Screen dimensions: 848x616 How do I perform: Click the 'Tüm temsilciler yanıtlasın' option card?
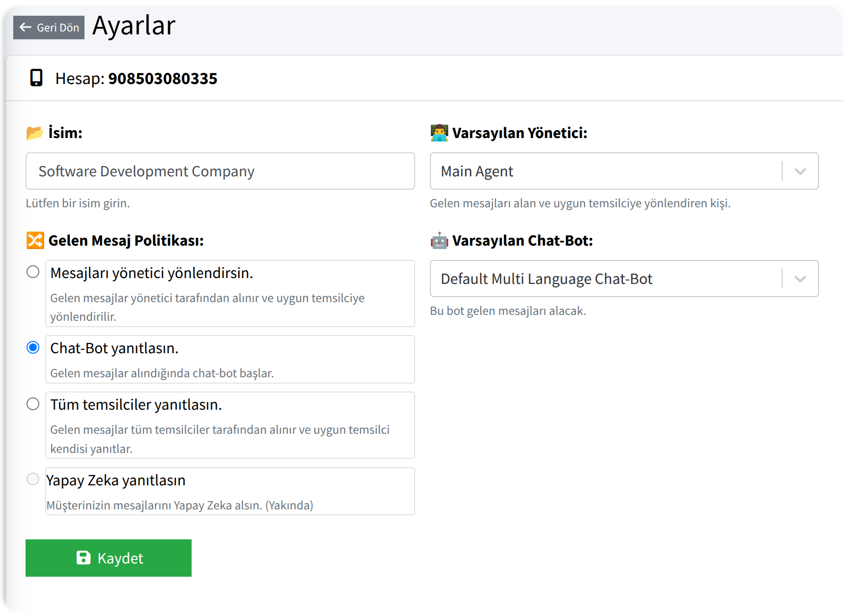[x=230, y=425]
